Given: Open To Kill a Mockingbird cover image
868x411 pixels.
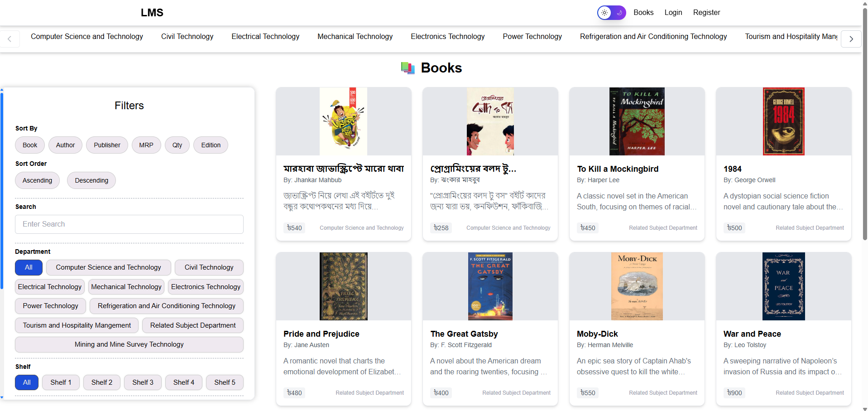Looking at the screenshot, I should point(637,121).
